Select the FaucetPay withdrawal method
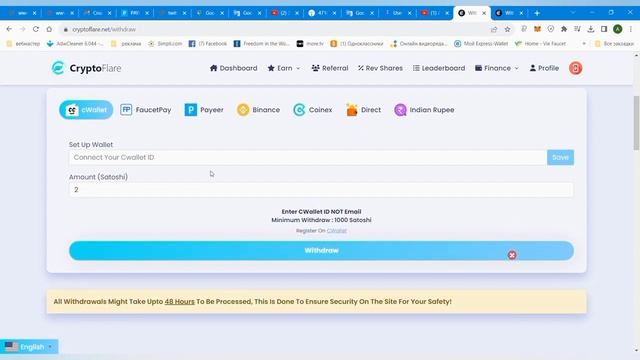 [x=146, y=110]
